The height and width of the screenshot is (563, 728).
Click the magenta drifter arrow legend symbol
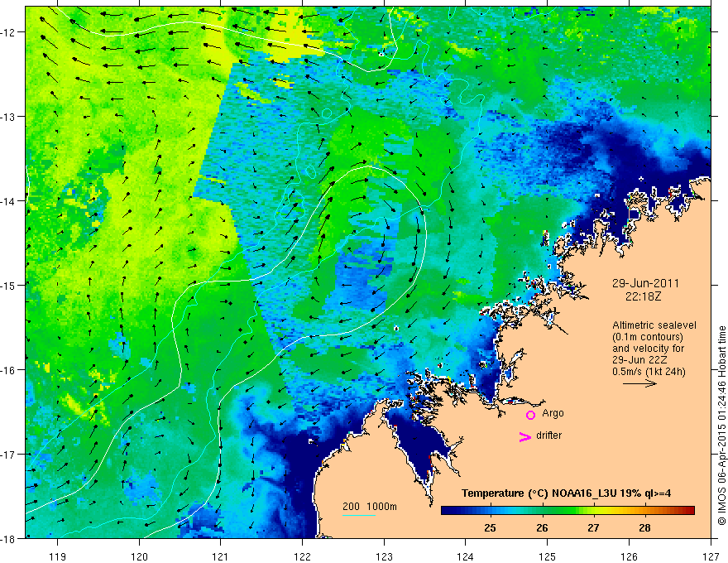pos(525,436)
